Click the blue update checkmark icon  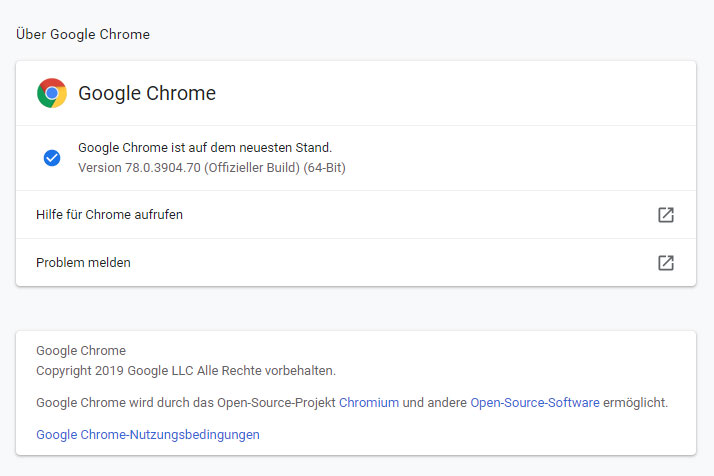click(52, 158)
